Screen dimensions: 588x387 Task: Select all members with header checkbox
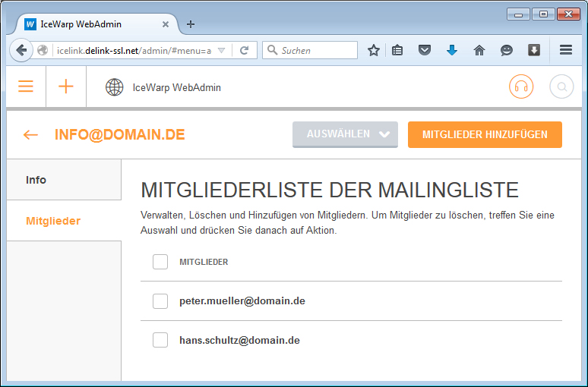point(160,262)
